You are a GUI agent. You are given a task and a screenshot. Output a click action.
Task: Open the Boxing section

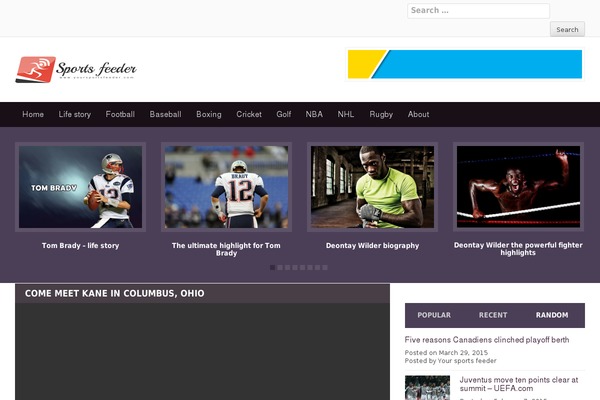tap(209, 114)
